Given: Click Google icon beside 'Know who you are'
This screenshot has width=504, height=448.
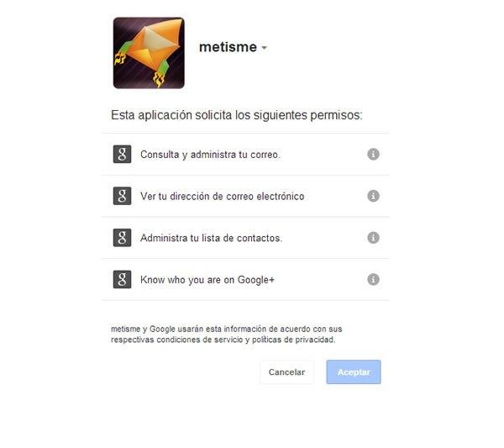Looking at the screenshot, I should (122, 280).
